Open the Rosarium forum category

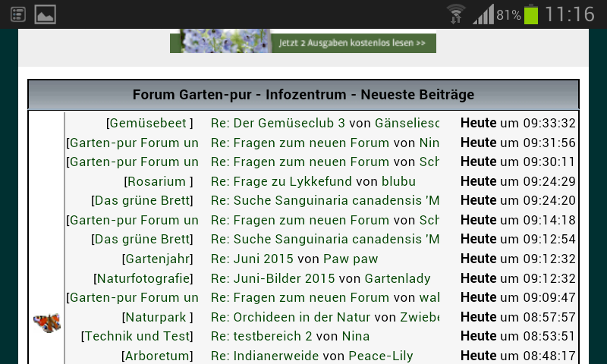pos(157,181)
